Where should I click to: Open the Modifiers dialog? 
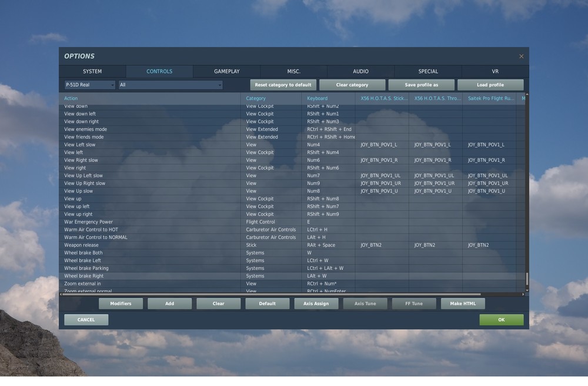pyautogui.click(x=121, y=304)
